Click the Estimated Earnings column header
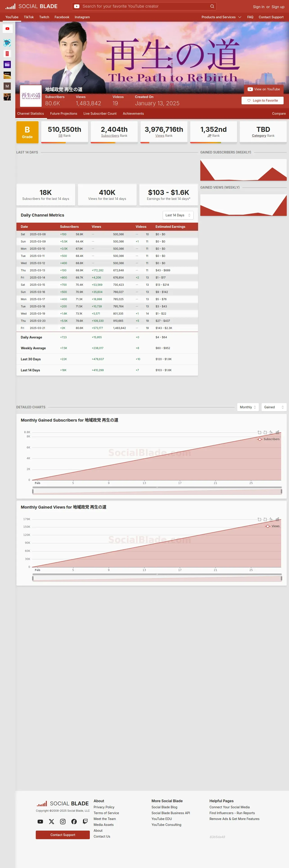Viewport: 289px width, 868px height. pos(170,227)
